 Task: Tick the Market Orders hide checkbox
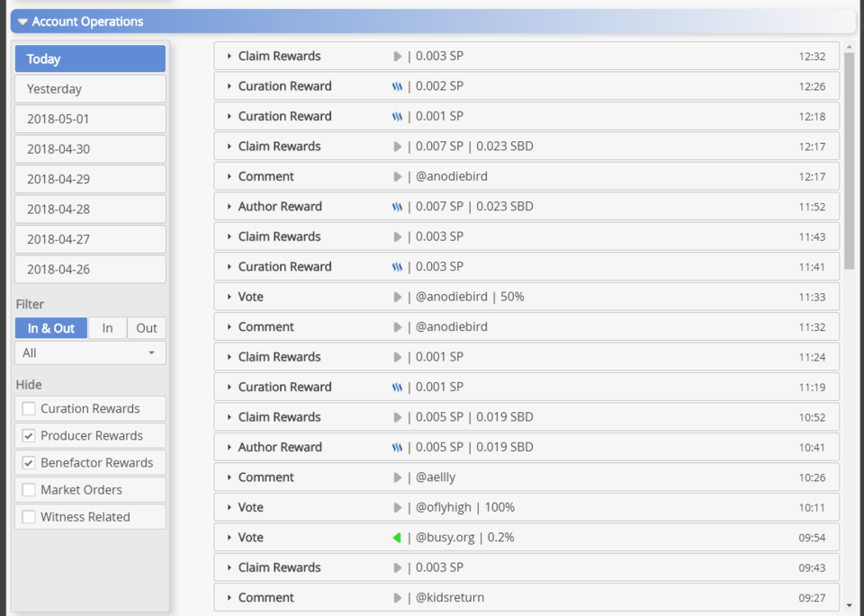pyautogui.click(x=29, y=490)
